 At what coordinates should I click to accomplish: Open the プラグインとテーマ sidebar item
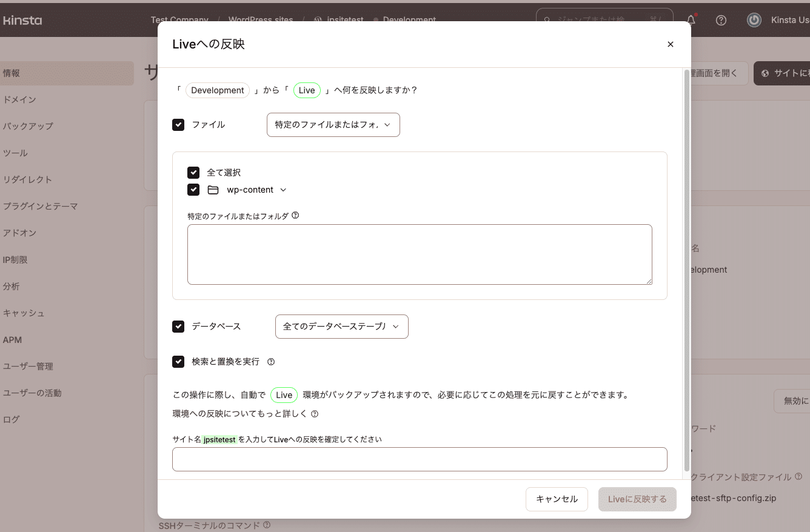click(x=39, y=206)
